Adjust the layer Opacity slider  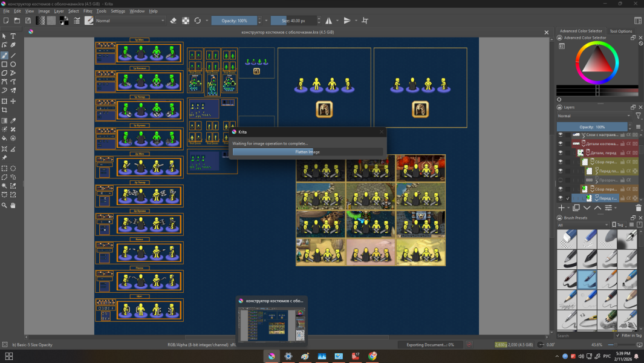(592, 127)
